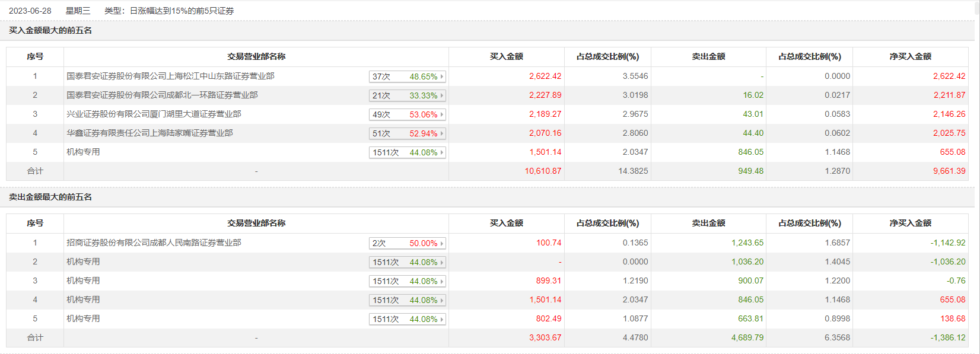Click the 卖出金额最大的前五名 section title
Viewport: 980px width, 354px height.
pyautogui.click(x=50, y=197)
